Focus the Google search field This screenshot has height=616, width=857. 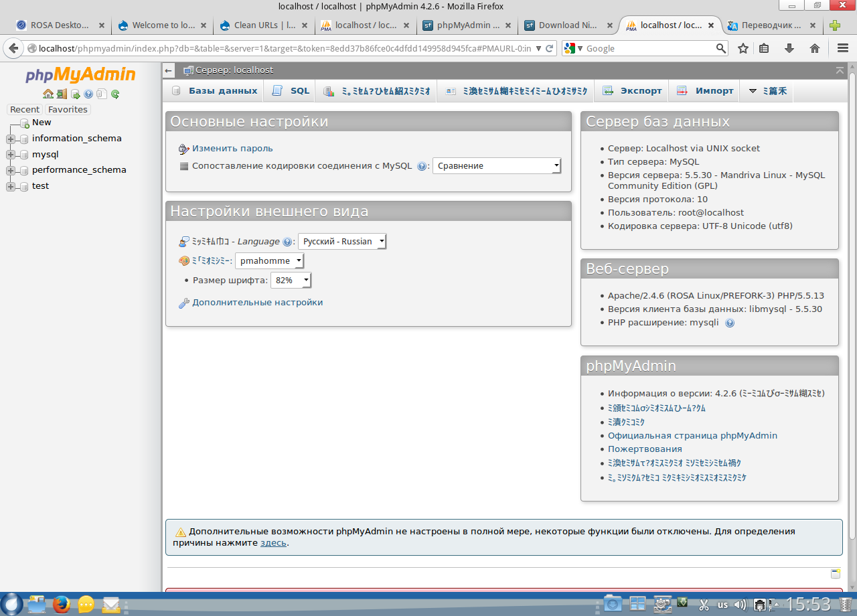point(649,48)
